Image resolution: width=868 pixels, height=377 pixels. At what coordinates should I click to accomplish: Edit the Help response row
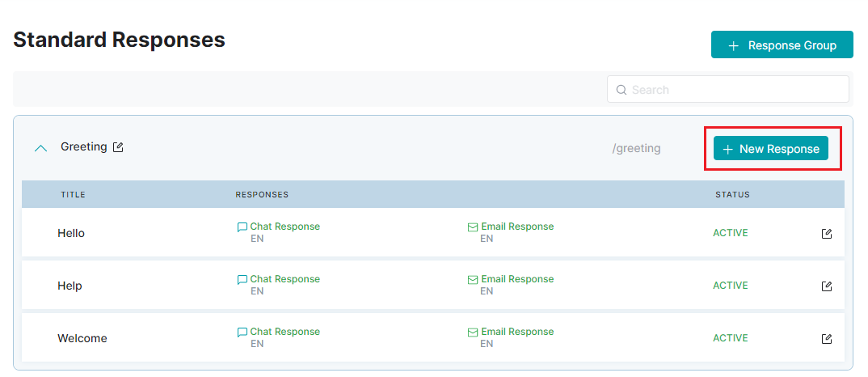pyautogui.click(x=827, y=286)
